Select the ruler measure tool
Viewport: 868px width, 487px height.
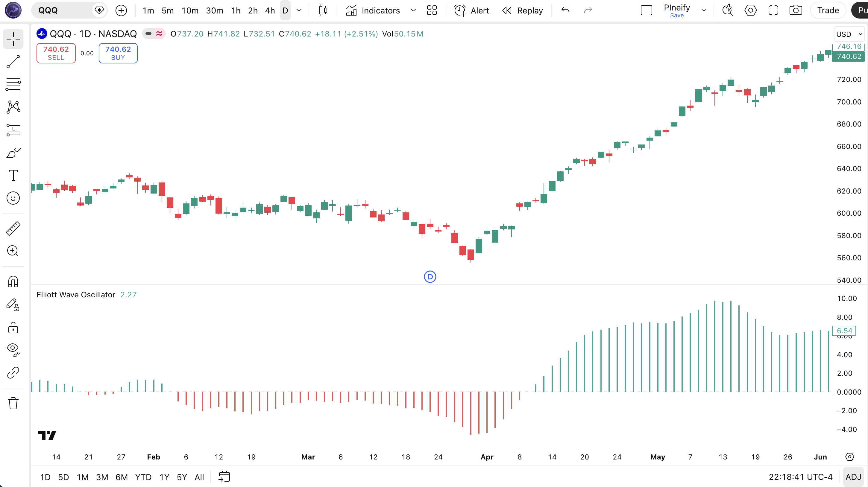point(13,228)
